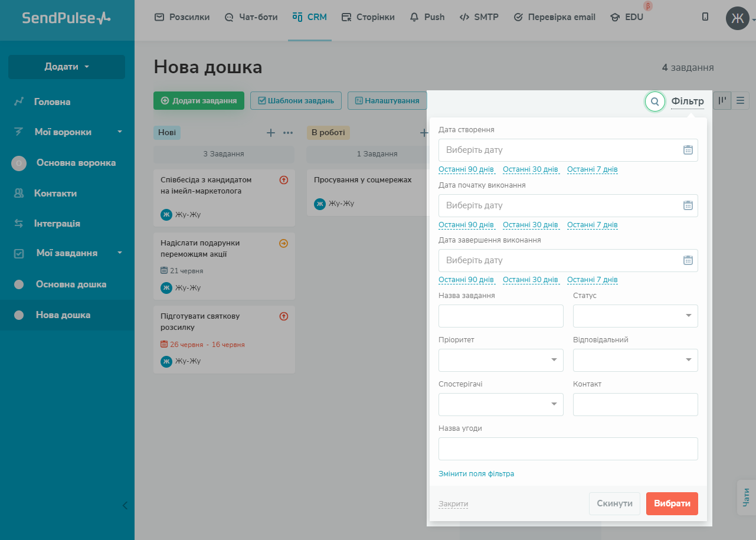
Task: Open the user avatar Ж menu
Action: click(x=738, y=18)
